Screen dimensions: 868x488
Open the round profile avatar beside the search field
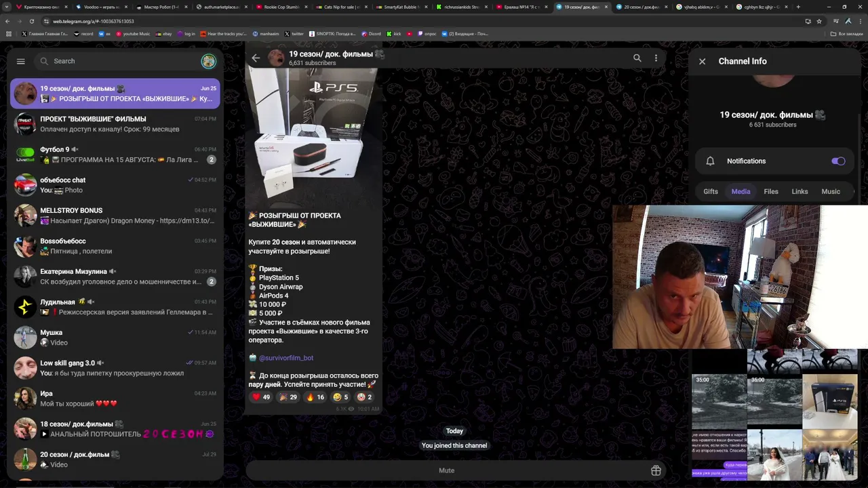coord(208,61)
